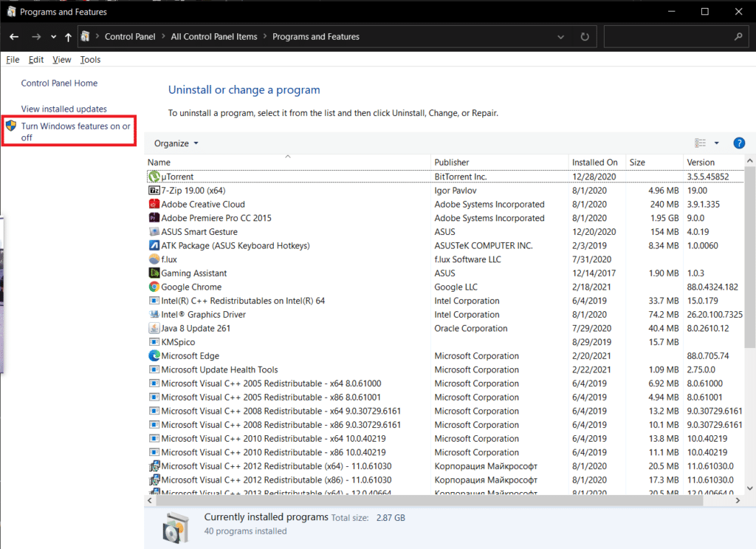Open the view options dropdown arrow
Screen dimensions: 756x549
pyautogui.click(x=716, y=143)
